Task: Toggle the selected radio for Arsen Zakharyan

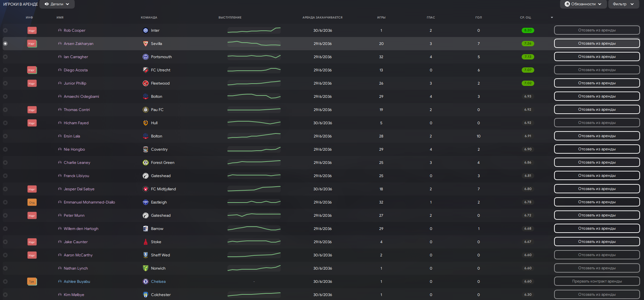Action: 5,44
